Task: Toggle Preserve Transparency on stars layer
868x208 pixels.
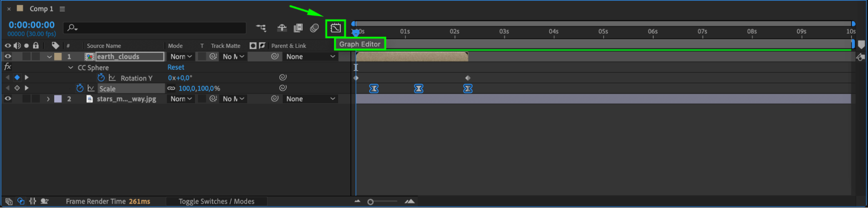Action: pos(202,99)
